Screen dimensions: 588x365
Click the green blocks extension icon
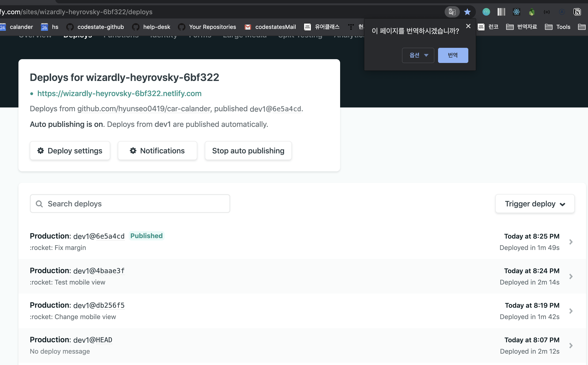click(x=531, y=12)
